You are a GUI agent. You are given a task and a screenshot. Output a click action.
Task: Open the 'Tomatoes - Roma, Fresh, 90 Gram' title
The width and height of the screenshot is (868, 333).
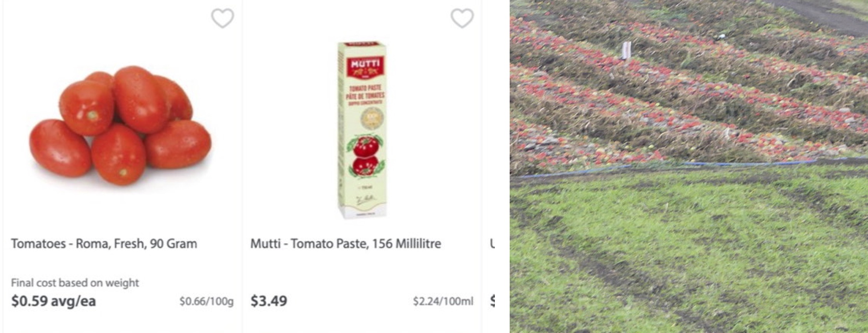pyautogui.click(x=104, y=244)
